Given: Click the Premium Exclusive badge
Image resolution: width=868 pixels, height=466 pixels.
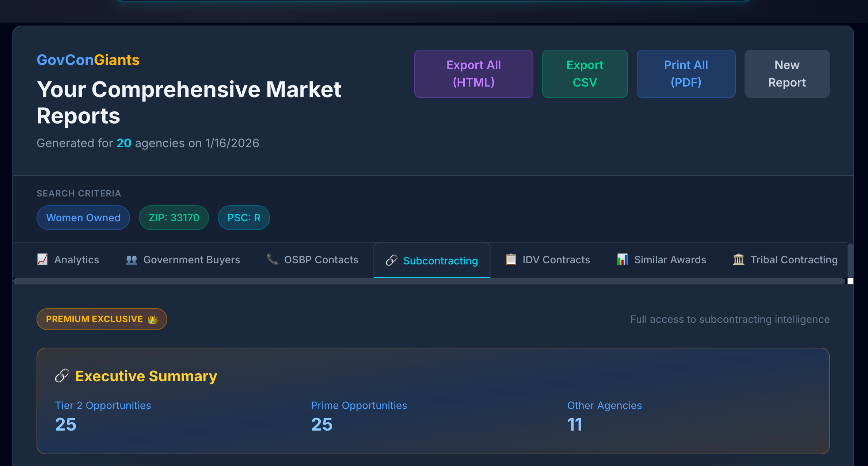Looking at the screenshot, I should pyautogui.click(x=102, y=319).
